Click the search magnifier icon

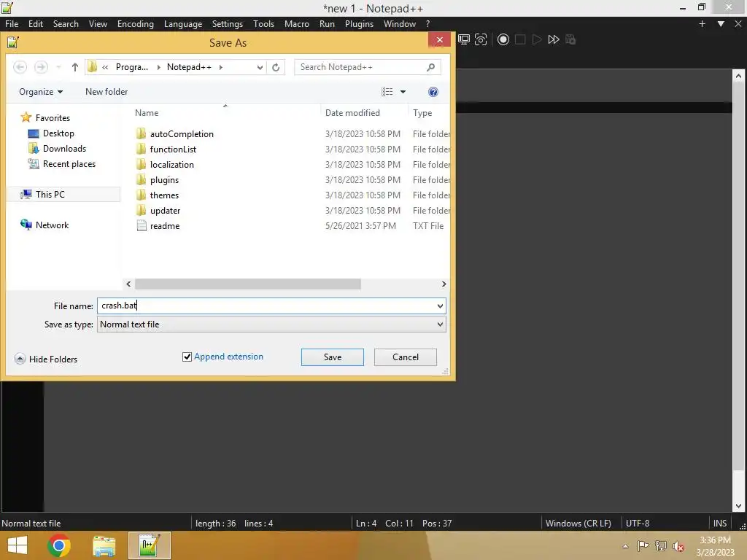(430, 67)
